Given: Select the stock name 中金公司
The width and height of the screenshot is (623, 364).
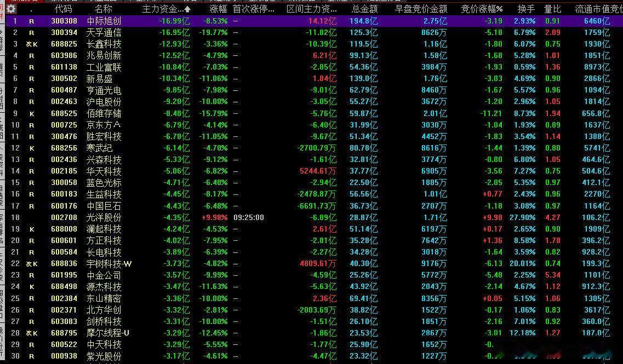Looking at the screenshot, I should point(104,275).
